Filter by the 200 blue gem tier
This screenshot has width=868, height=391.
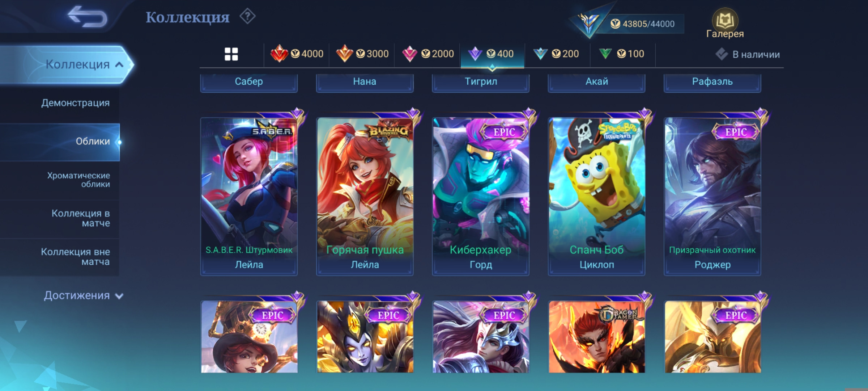[556, 54]
